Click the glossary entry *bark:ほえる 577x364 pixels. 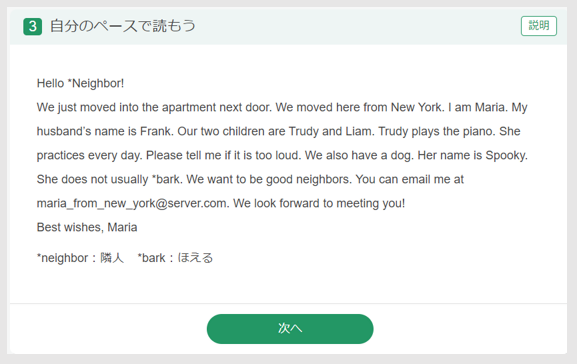point(175,258)
